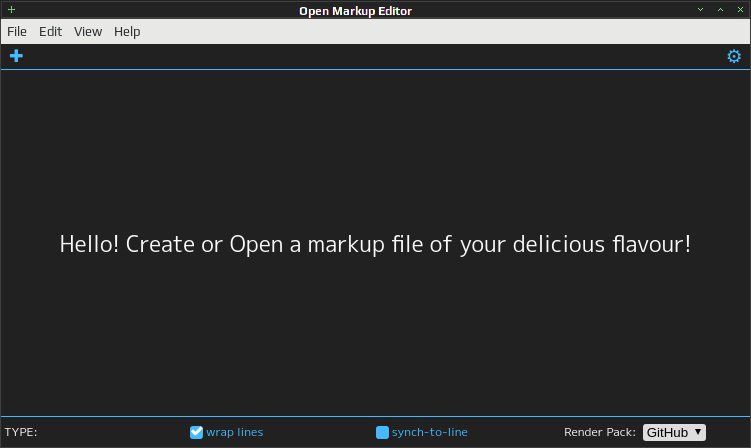Viewport: 751px width, 448px height.
Task: Click the Open Markup Editor title bar
Action: click(355, 11)
